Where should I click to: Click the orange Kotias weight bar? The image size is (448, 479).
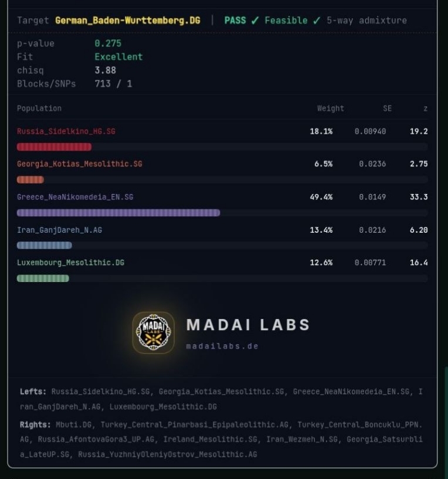(30, 179)
